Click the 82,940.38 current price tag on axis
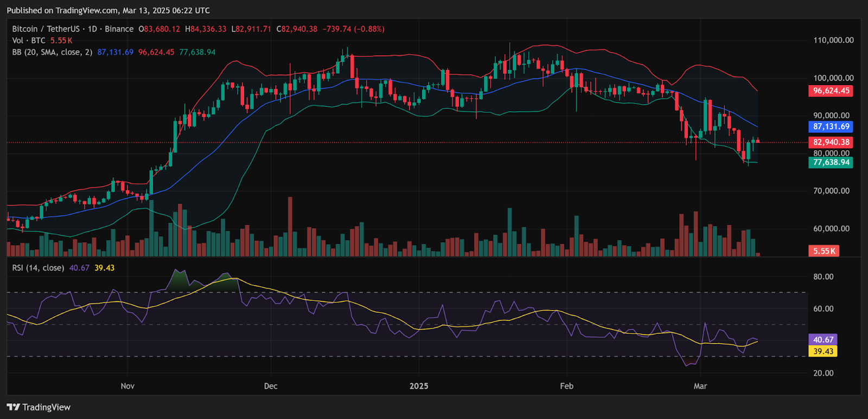868x419 pixels. 831,143
